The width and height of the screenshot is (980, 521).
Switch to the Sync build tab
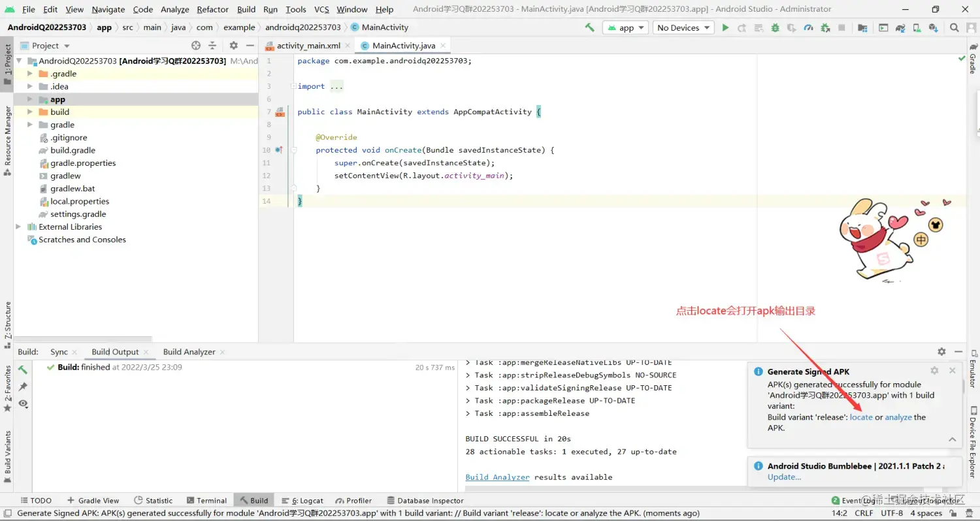tap(59, 351)
